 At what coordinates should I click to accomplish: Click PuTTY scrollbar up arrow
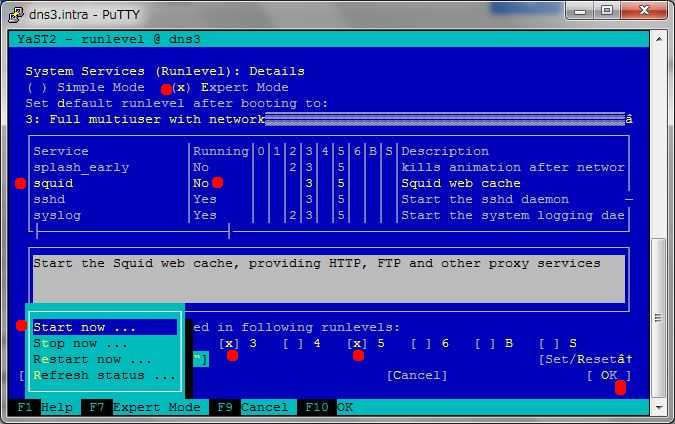659,39
